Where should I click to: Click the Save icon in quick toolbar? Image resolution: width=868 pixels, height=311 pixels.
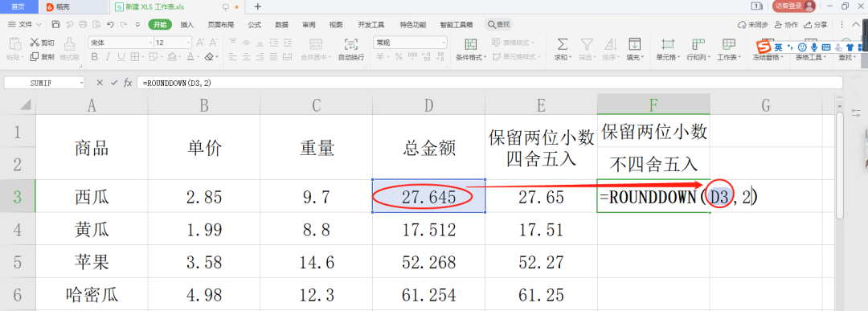point(56,24)
